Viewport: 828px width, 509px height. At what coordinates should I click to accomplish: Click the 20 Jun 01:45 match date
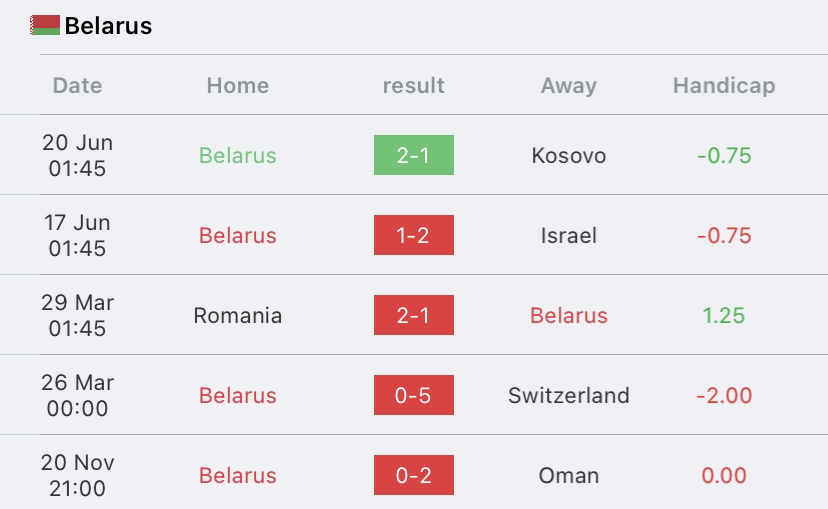[78, 155]
